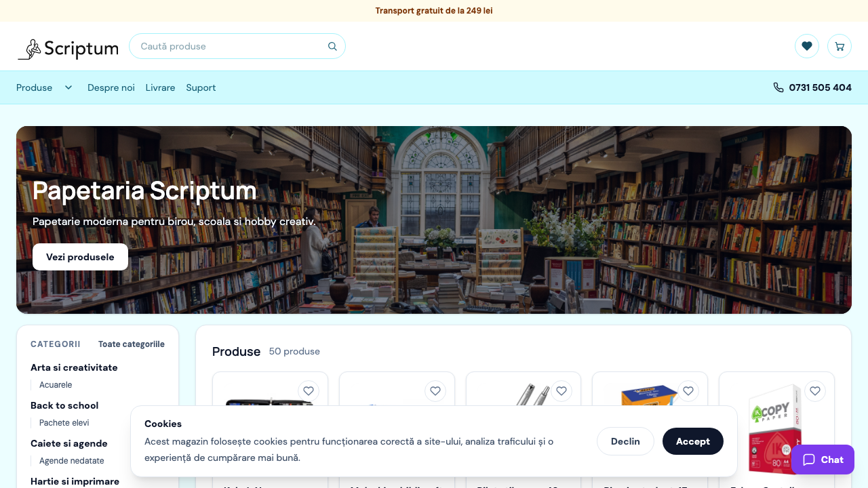Open the Produse menu
This screenshot has height=488, width=868.
click(35, 87)
